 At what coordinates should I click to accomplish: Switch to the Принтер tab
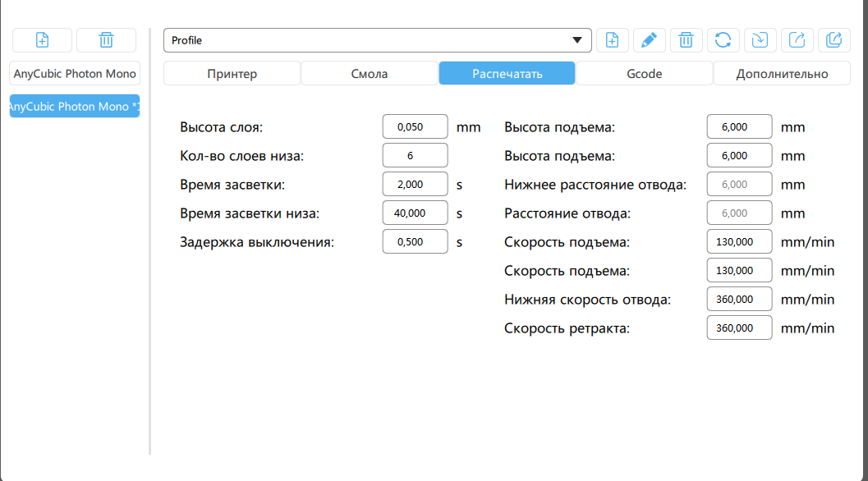[x=232, y=73]
